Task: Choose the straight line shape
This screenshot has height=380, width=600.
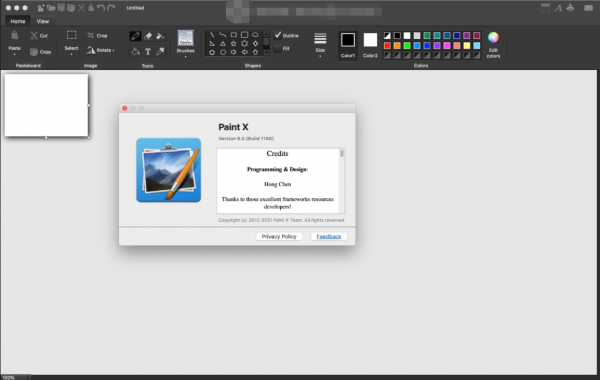Action: click(x=212, y=35)
